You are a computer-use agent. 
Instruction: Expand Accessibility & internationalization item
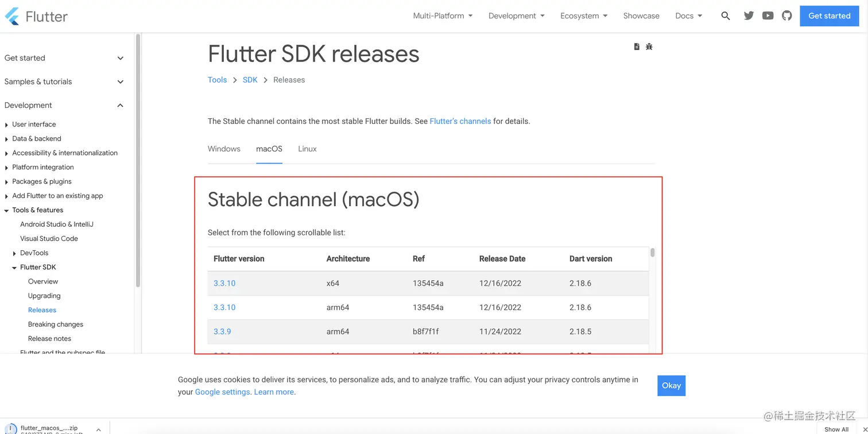(6, 153)
